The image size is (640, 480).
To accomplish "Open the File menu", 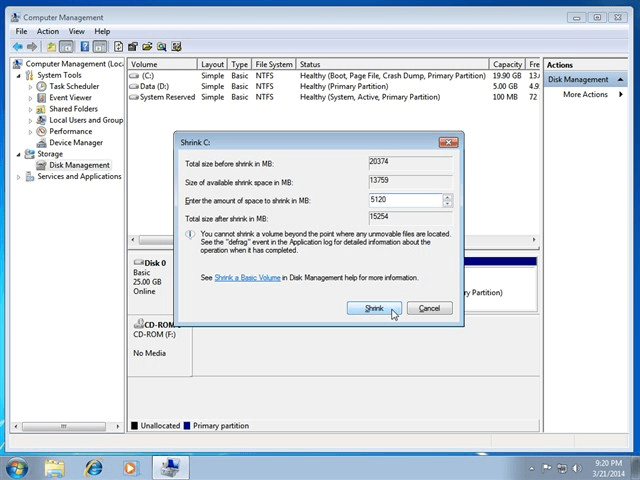I will pyautogui.click(x=21, y=31).
